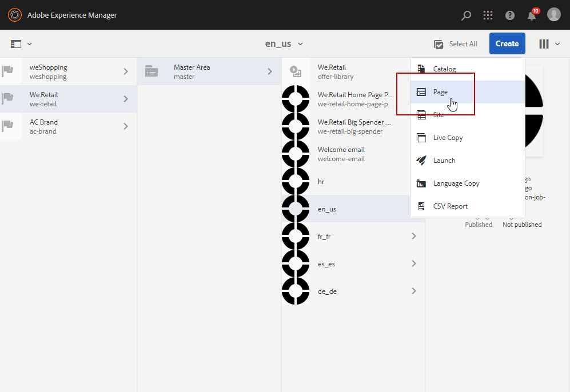This screenshot has width=570, height=392.
Task: Choose Language Copy from Create menu
Action: tap(468, 183)
